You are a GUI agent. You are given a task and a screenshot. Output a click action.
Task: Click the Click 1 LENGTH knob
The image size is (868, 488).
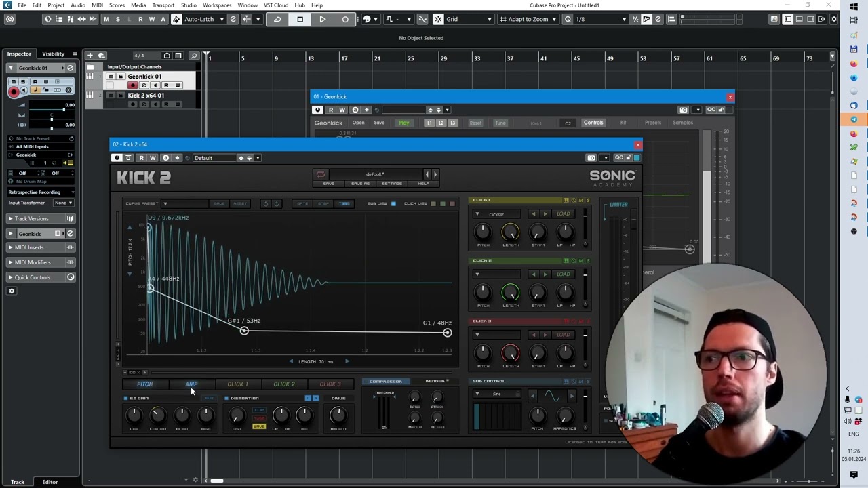click(x=510, y=232)
